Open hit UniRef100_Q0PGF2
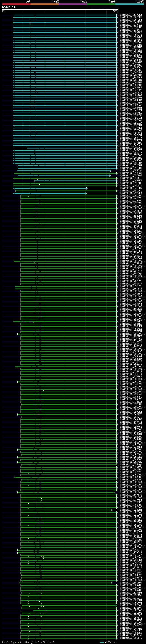This screenshot has height=644, width=146. pos(131,17)
